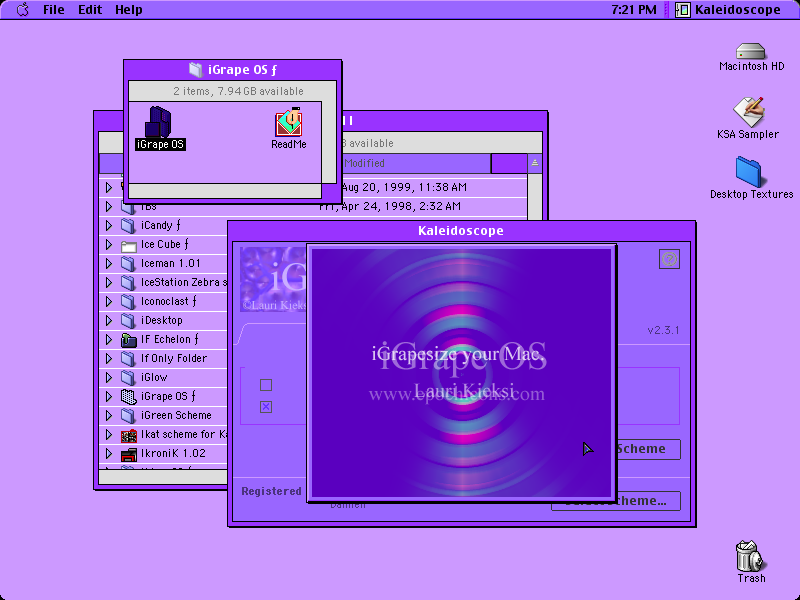This screenshot has width=800, height=600.
Task: Expand the IceStation Zebra folder
Action: pos(109,282)
